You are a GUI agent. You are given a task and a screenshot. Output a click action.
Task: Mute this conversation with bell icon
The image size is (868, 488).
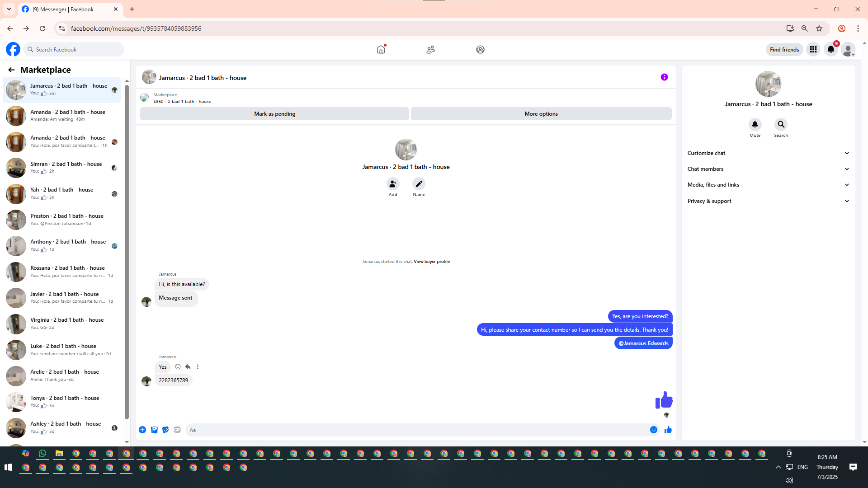coord(755,124)
